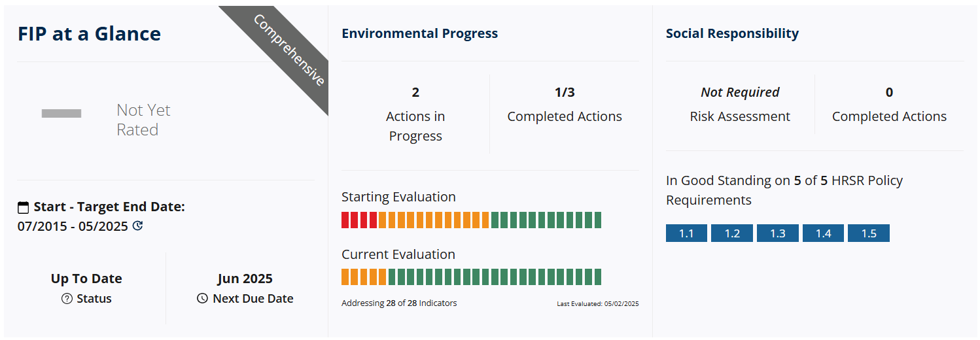This screenshot has height=340, width=980.
Task: Click the 1/3 Completed Actions figure
Action: pos(565,92)
